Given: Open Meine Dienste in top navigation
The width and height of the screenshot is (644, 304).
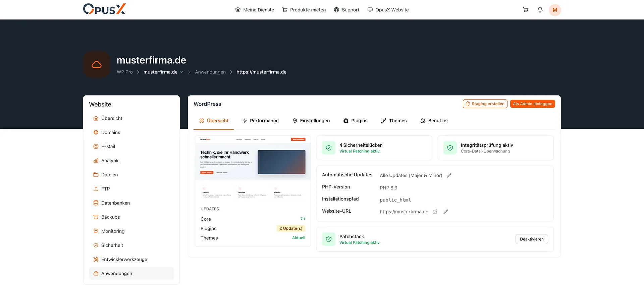Looking at the screenshot, I should (255, 10).
